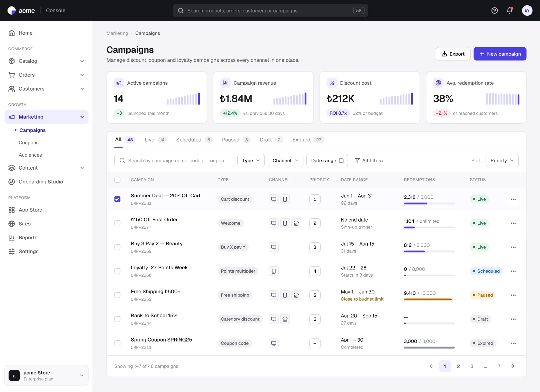Image resolution: width=540 pixels, height=392 pixels.
Task: Open the notifications bell
Action: coord(509,10)
